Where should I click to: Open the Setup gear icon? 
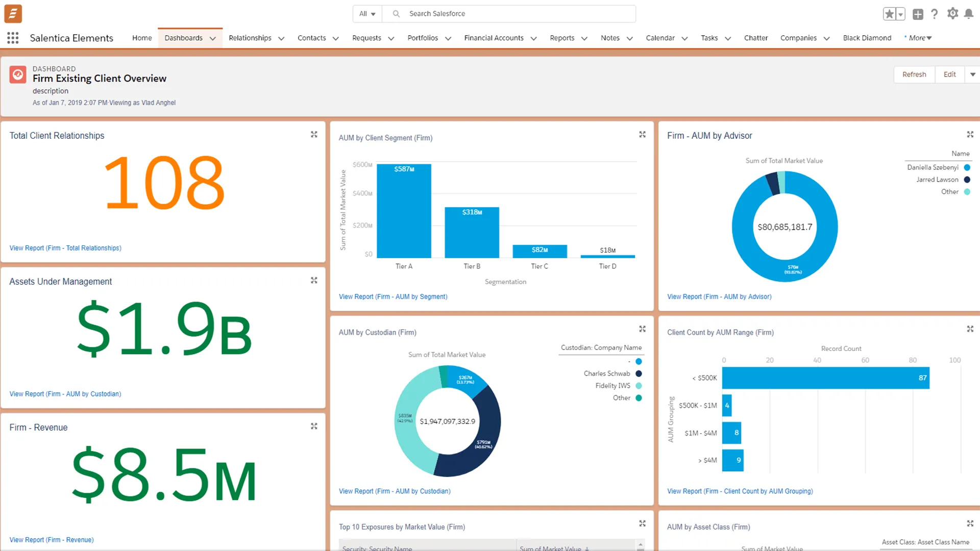click(x=952, y=14)
